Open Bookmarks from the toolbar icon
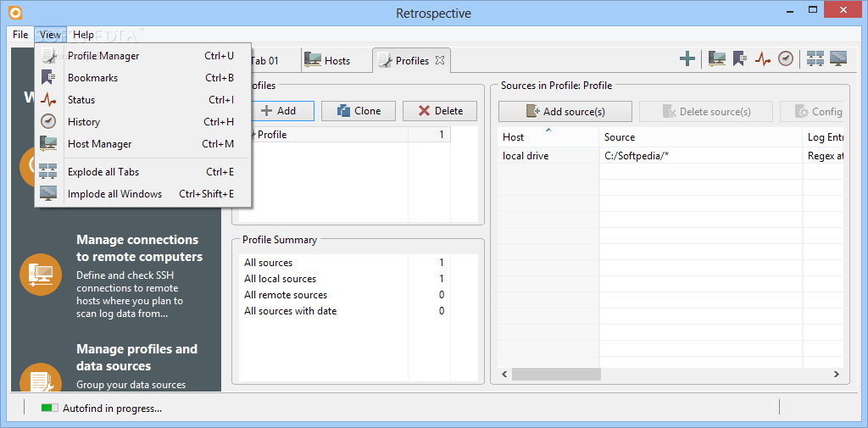868x428 pixels. tap(740, 58)
